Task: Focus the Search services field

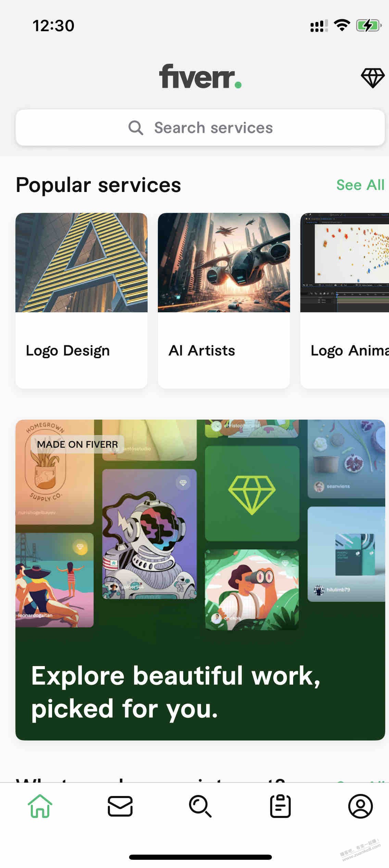Action: pos(200,128)
